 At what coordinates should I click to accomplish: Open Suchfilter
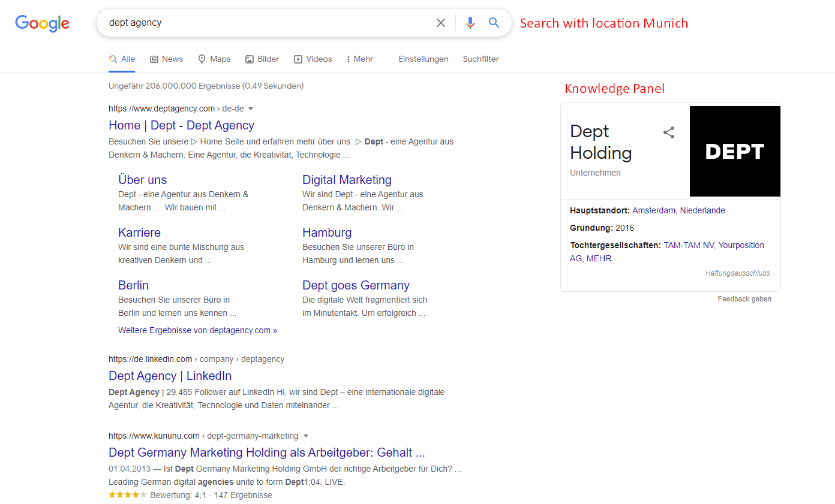coord(480,59)
